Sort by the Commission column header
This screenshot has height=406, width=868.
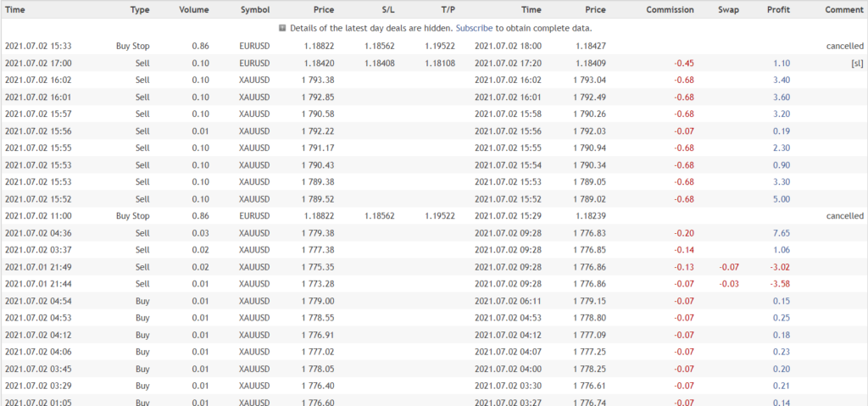670,9
